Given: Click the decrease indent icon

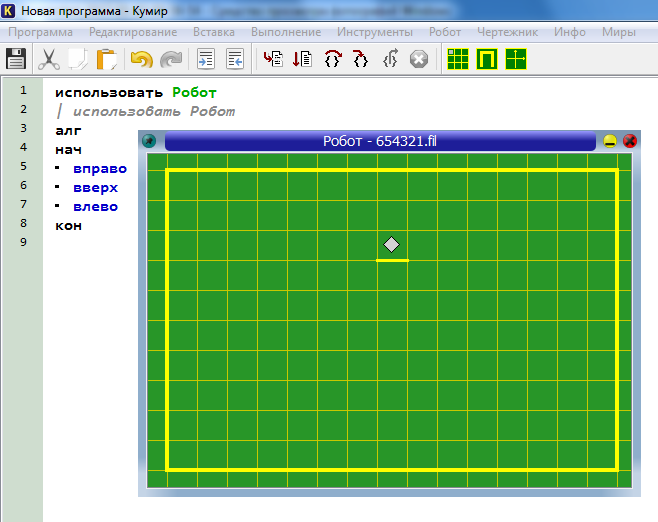Looking at the screenshot, I should pyautogui.click(x=235, y=59).
